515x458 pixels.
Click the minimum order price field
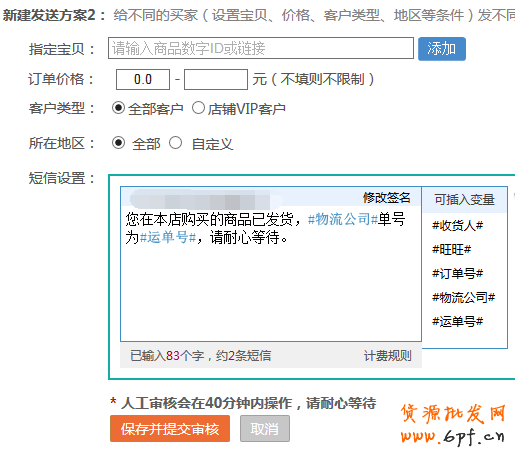[x=143, y=79]
